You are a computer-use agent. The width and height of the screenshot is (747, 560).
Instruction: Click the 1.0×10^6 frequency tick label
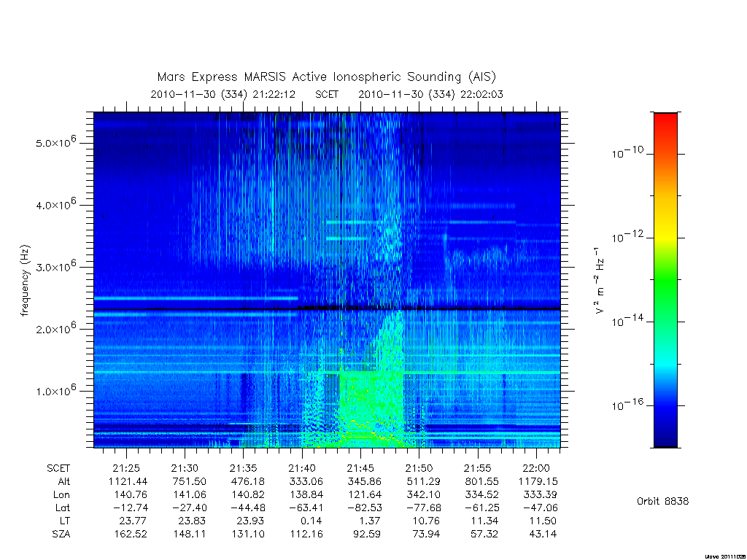click(x=55, y=390)
